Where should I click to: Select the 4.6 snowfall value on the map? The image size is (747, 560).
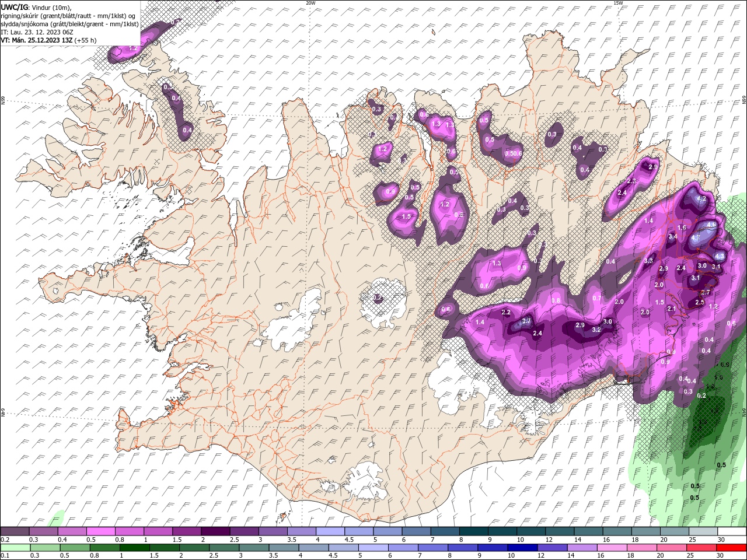pyautogui.click(x=711, y=225)
